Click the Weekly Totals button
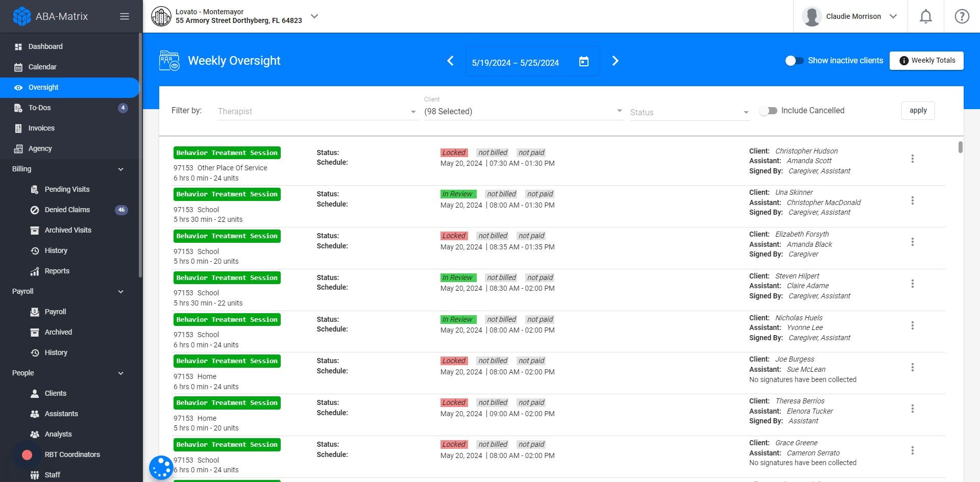 click(x=926, y=61)
